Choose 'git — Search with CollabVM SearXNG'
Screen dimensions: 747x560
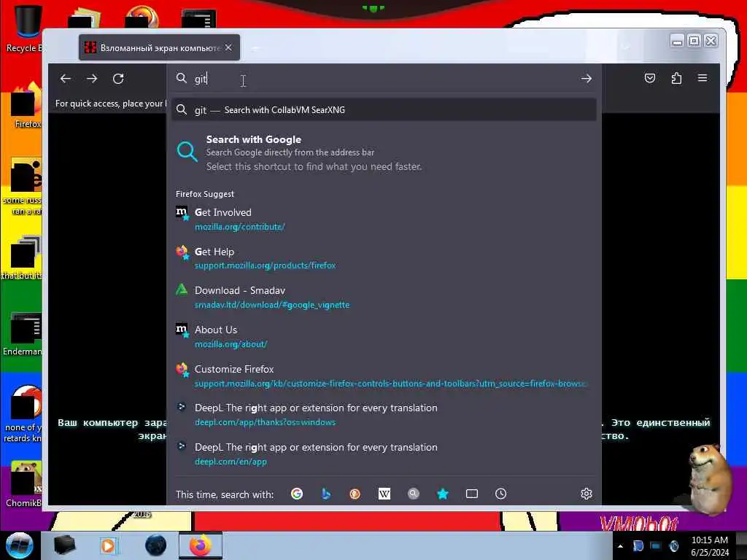(x=384, y=110)
